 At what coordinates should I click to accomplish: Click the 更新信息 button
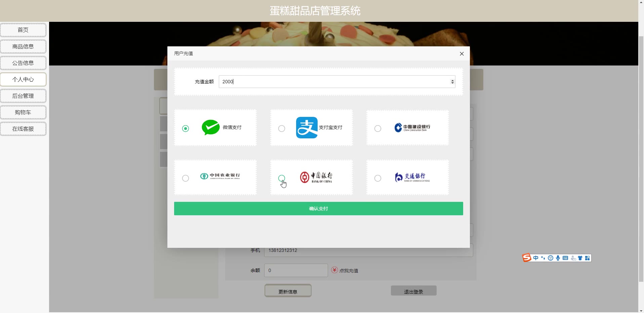[x=288, y=291]
